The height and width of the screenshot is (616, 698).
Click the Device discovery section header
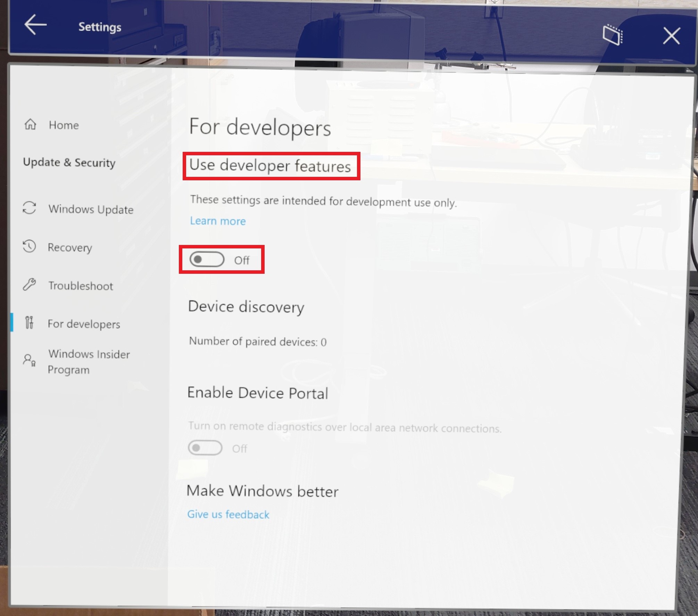pos(245,306)
